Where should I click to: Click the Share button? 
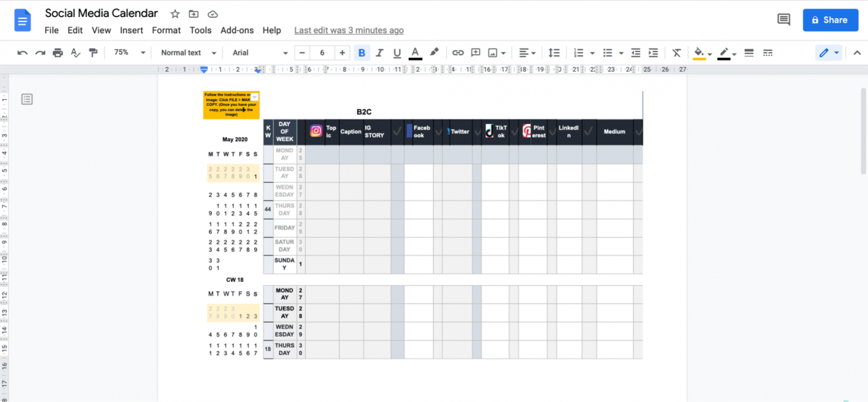tap(830, 19)
